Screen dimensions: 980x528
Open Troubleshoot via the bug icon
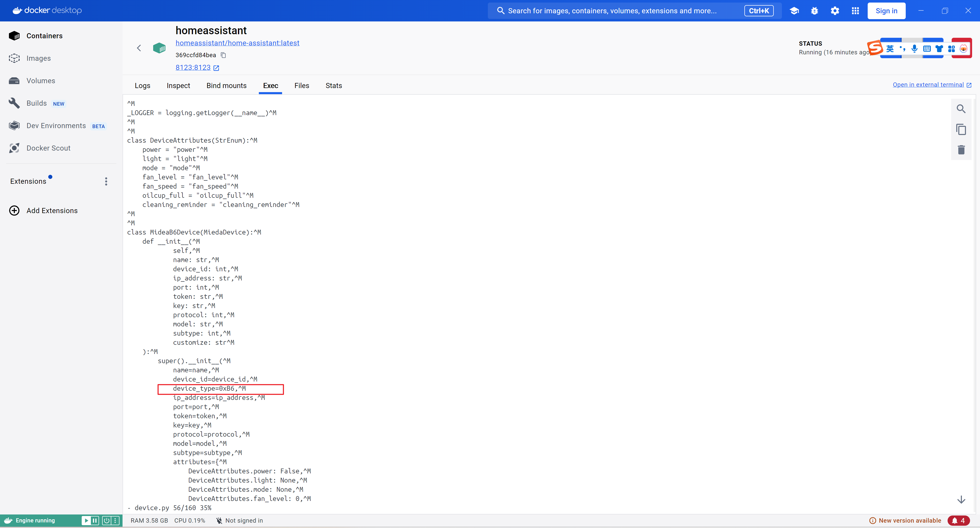click(815, 11)
